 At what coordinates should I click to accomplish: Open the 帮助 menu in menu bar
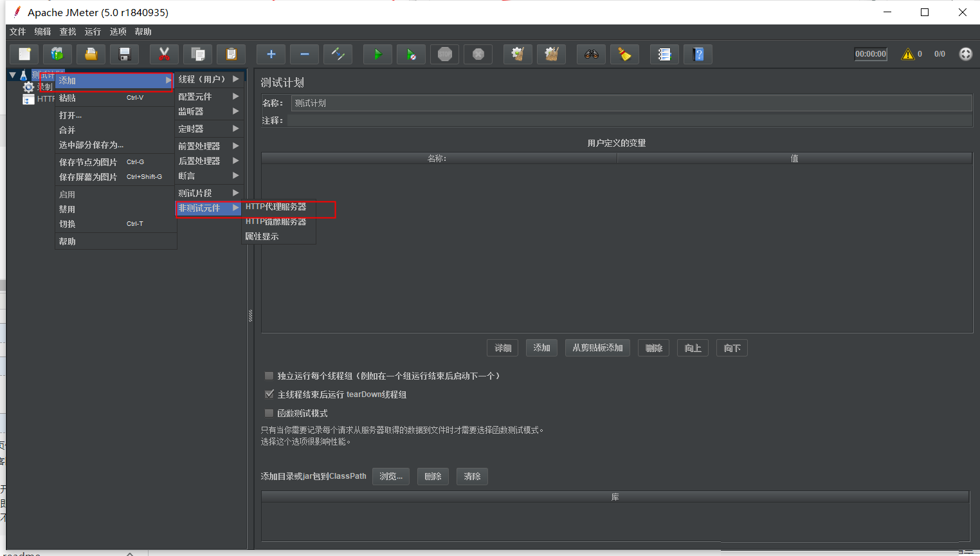143,32
